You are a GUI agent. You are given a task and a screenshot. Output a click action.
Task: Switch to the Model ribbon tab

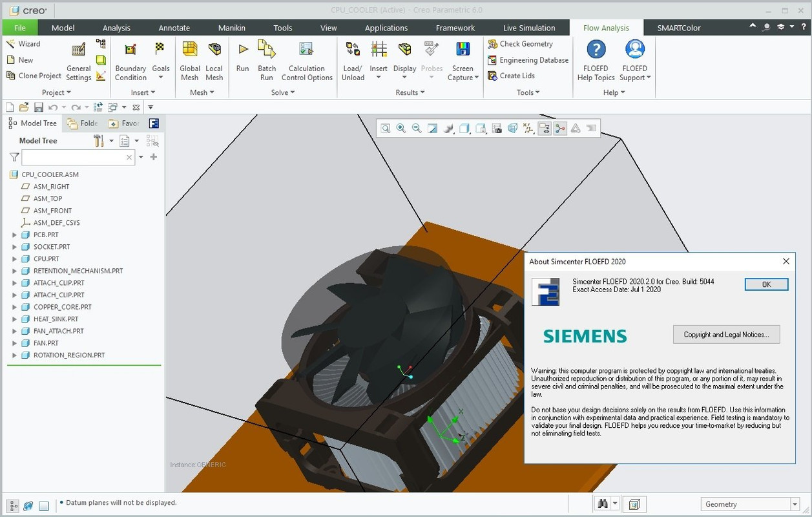[63, 28]
